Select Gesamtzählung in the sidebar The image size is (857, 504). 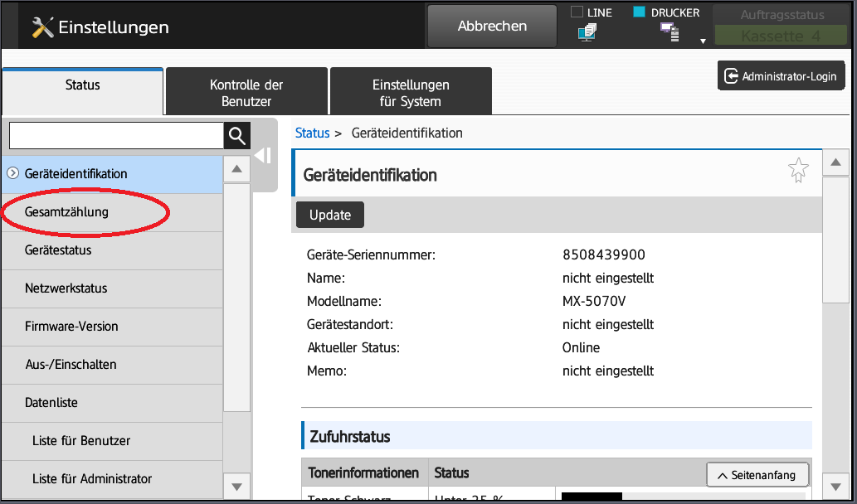66,212
